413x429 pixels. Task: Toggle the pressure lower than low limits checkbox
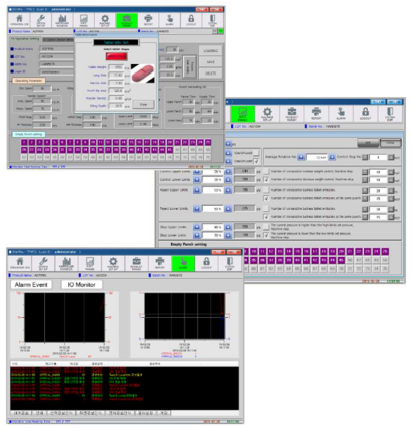(266, 235)
